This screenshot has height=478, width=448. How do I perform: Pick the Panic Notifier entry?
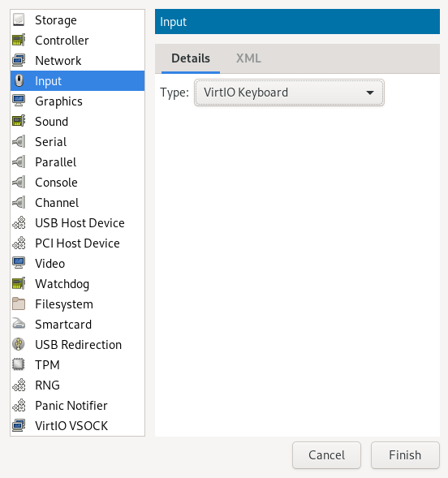[x=77, y=406]
